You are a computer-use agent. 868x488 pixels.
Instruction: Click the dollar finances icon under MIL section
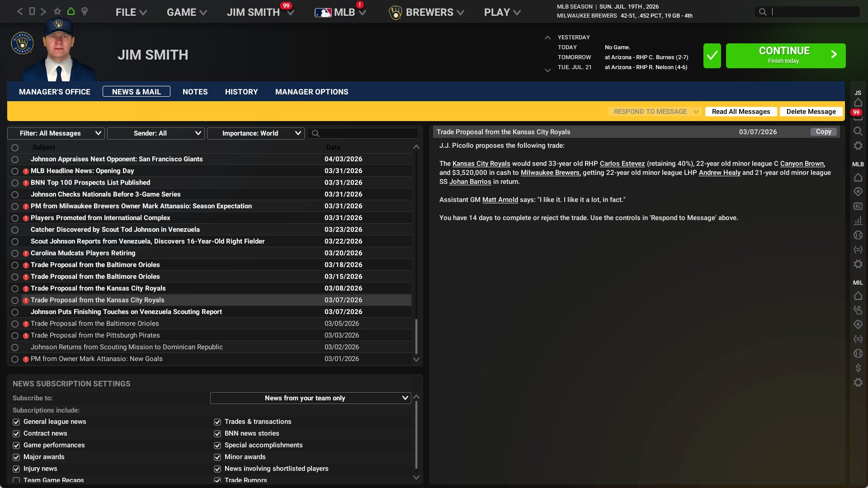tap(858, 367)
